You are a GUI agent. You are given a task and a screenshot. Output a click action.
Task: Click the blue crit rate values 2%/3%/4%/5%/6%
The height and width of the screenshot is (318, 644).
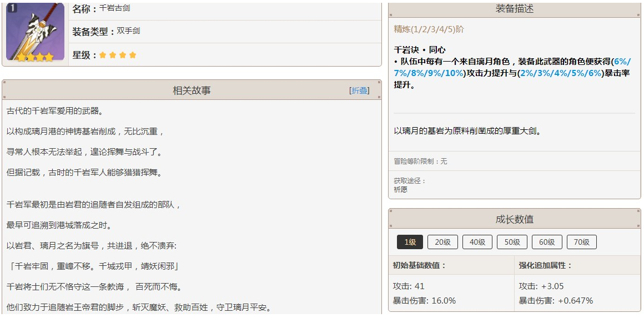point(561,73)
